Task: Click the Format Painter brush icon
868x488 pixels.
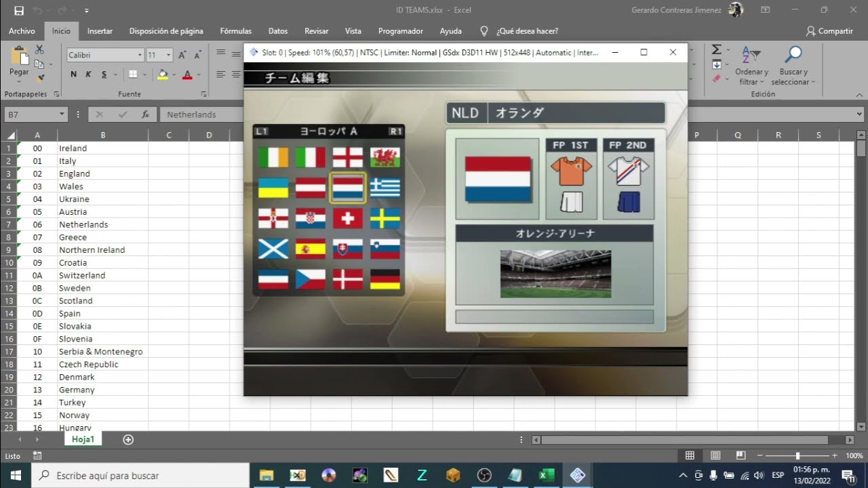Action: pos(39,78)
